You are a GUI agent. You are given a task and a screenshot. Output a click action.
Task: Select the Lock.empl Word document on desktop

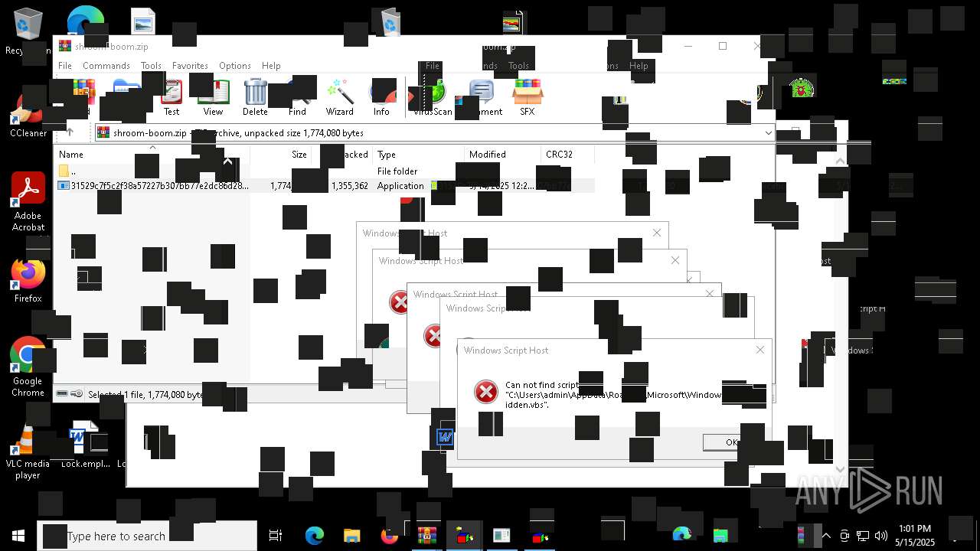tap(85, 445)
